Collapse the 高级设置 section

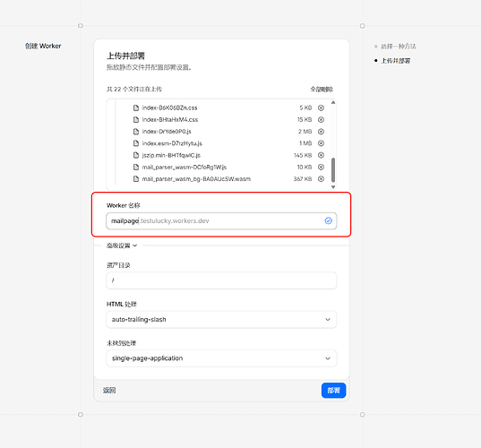click(122, 246)
